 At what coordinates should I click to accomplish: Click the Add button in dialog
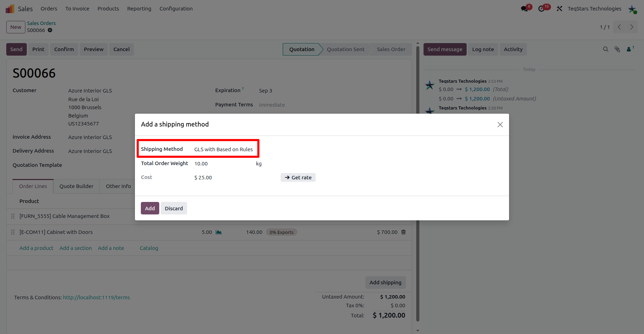[x=150, y=208]
